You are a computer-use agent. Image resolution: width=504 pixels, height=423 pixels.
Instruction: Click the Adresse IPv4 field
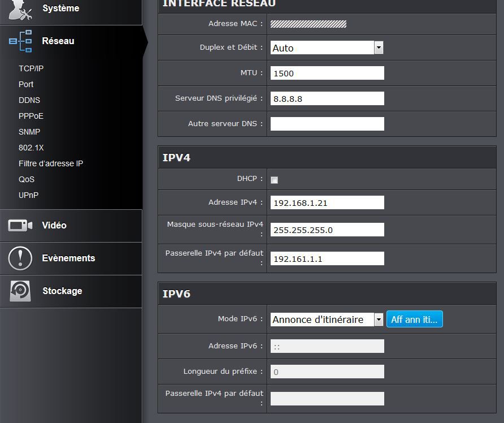[x=327, y=202]
